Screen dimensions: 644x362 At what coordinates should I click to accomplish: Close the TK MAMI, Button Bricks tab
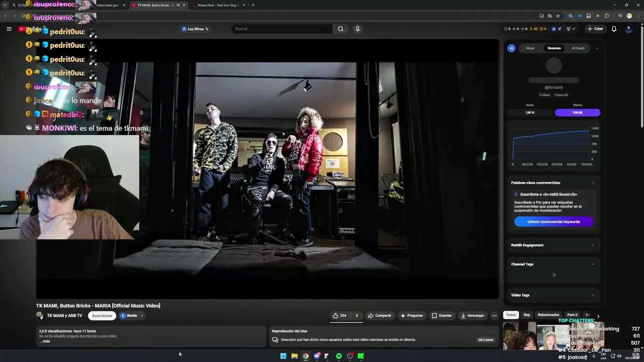click(184, 5)
